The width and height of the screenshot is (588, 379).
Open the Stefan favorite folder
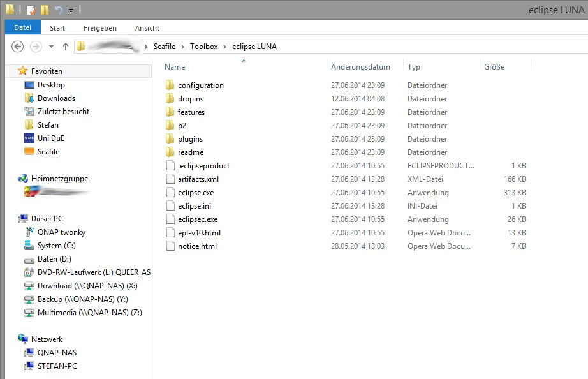48,125
